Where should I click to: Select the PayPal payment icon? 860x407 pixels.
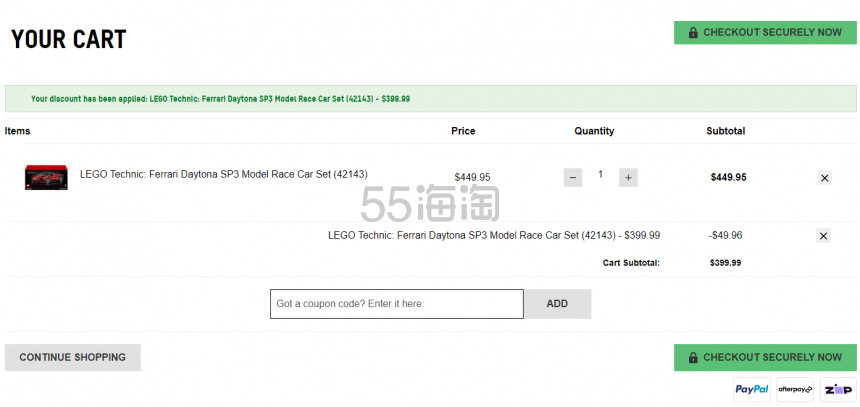pos(752,389)
